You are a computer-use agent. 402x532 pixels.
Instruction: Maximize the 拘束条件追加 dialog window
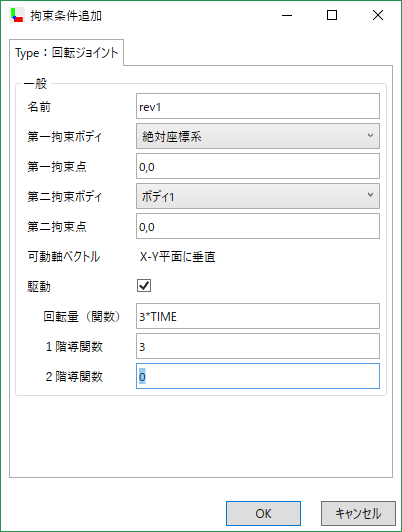click(332, 15)
